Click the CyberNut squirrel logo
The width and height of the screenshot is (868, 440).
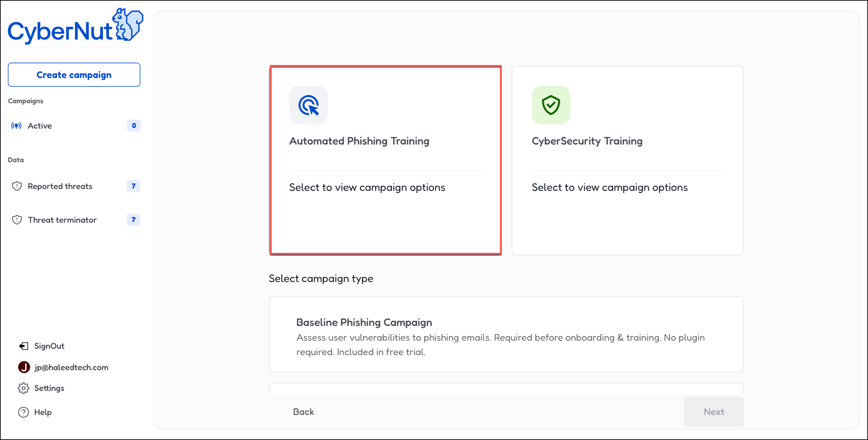point(128,24)
